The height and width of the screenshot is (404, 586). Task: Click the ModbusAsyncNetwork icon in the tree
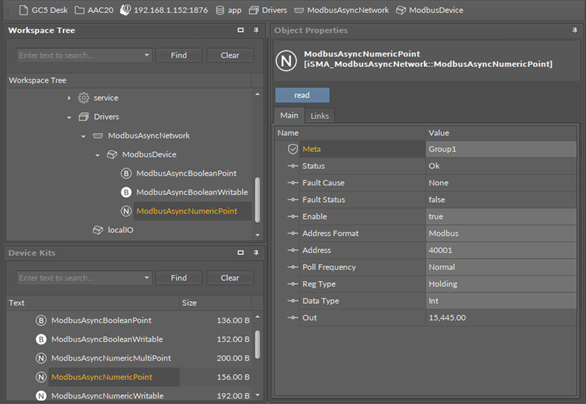click(98, 136)
